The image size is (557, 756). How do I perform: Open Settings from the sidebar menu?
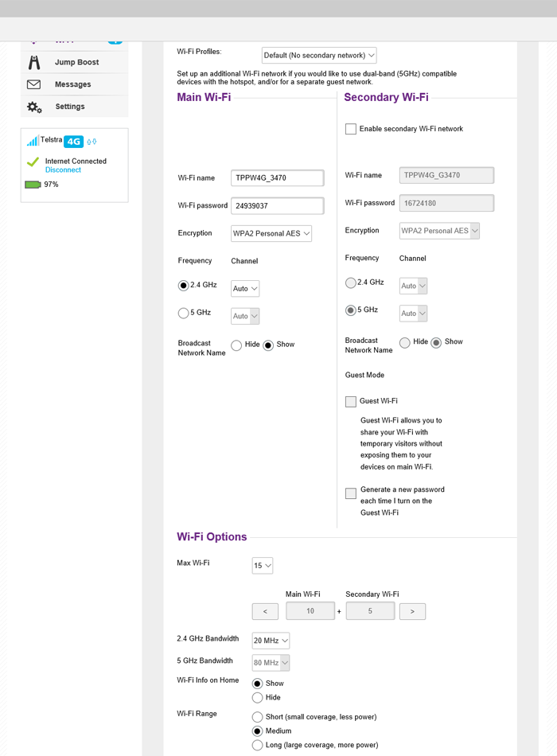click(x=70, y=107)
